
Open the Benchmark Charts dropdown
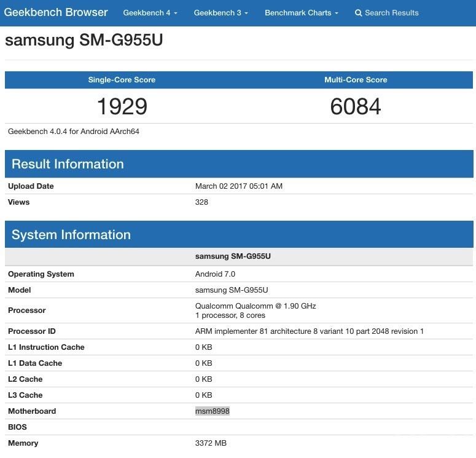pyautogui.click(x=301, y=13)
